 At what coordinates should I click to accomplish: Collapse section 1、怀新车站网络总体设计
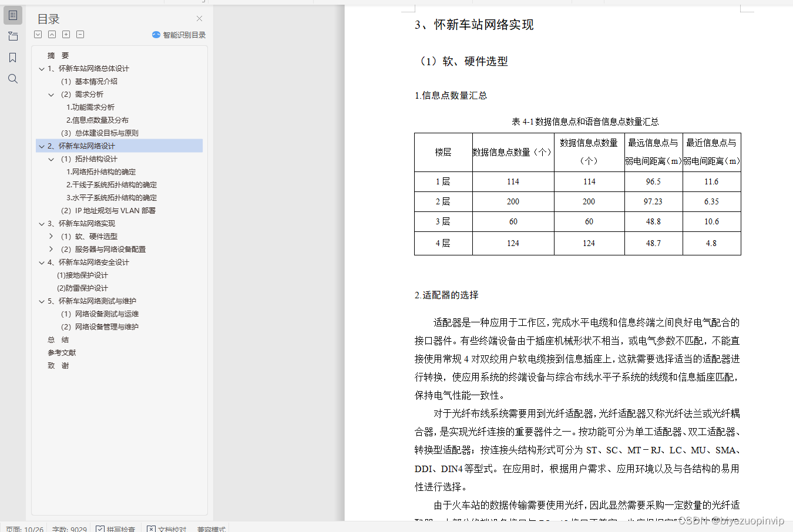point(41,68)
